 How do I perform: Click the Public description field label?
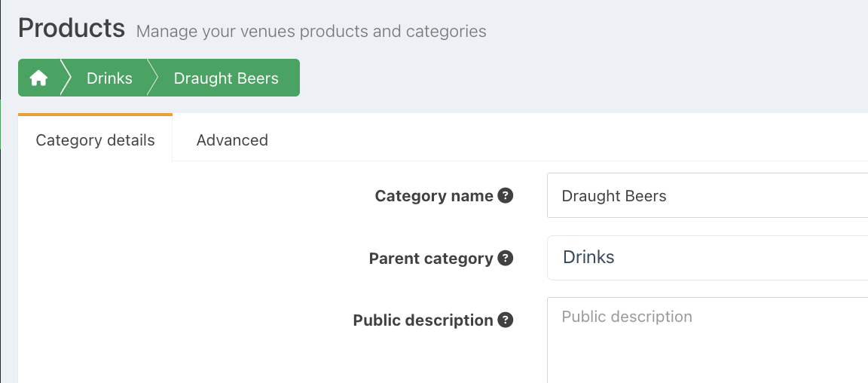[x=423, y=320]
